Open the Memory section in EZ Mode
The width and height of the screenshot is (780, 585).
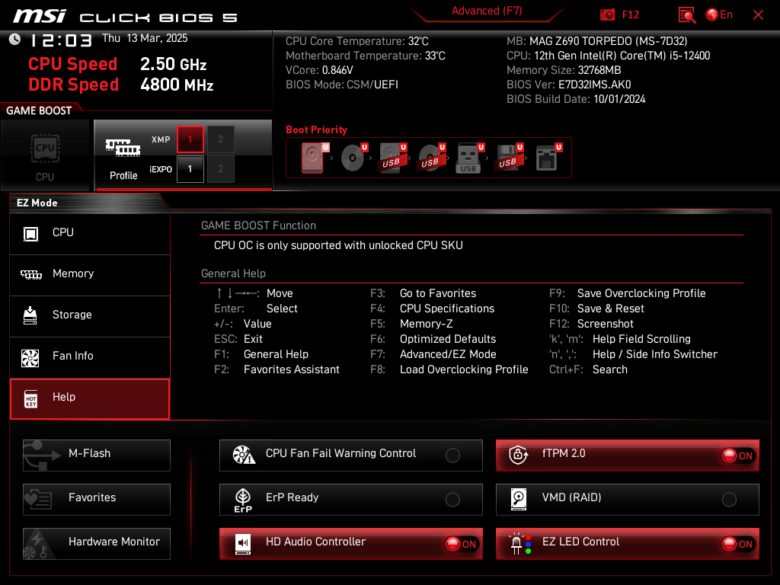(x=90, y=275)
